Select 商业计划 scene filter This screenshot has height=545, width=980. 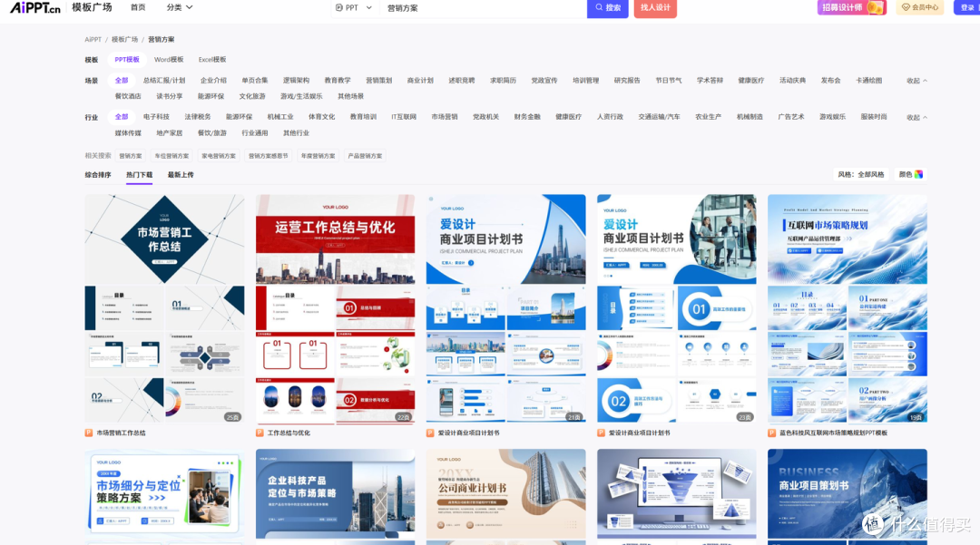coord(420,81)
